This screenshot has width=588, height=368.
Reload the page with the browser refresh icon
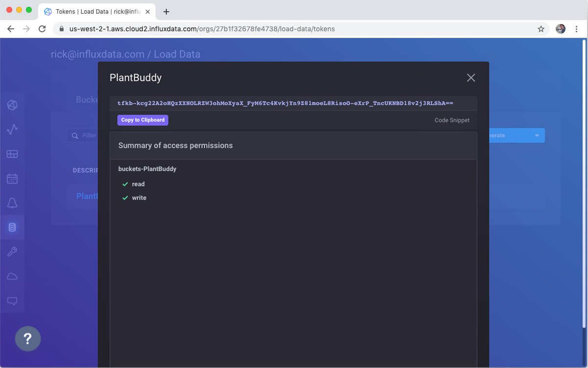point(42,29)
